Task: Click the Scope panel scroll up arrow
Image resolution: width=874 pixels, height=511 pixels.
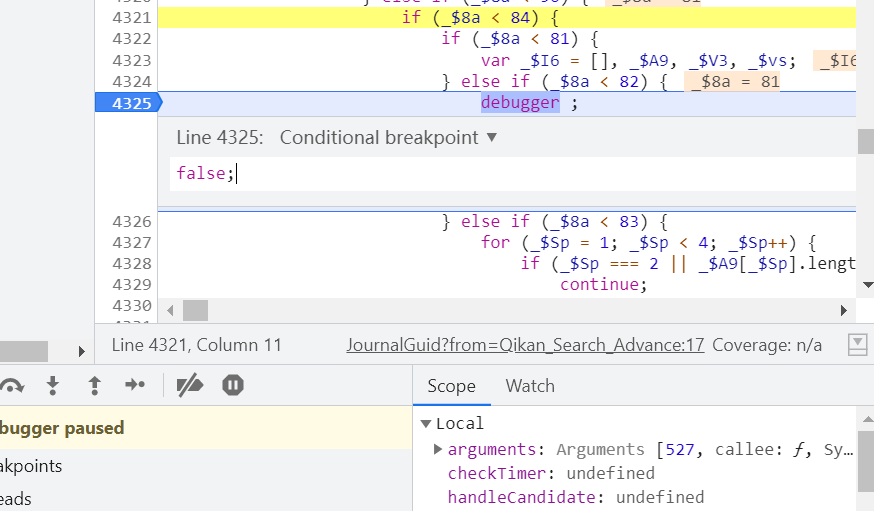Action: click(x=868, y=419)
